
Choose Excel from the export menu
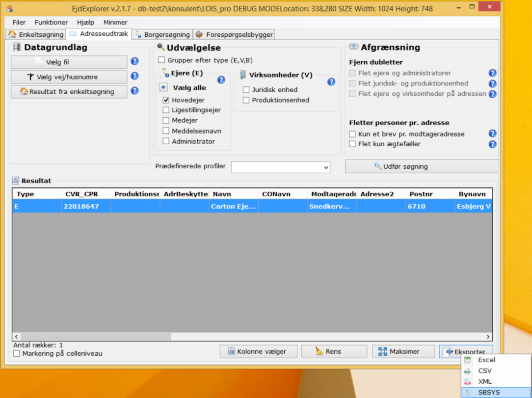486,360
